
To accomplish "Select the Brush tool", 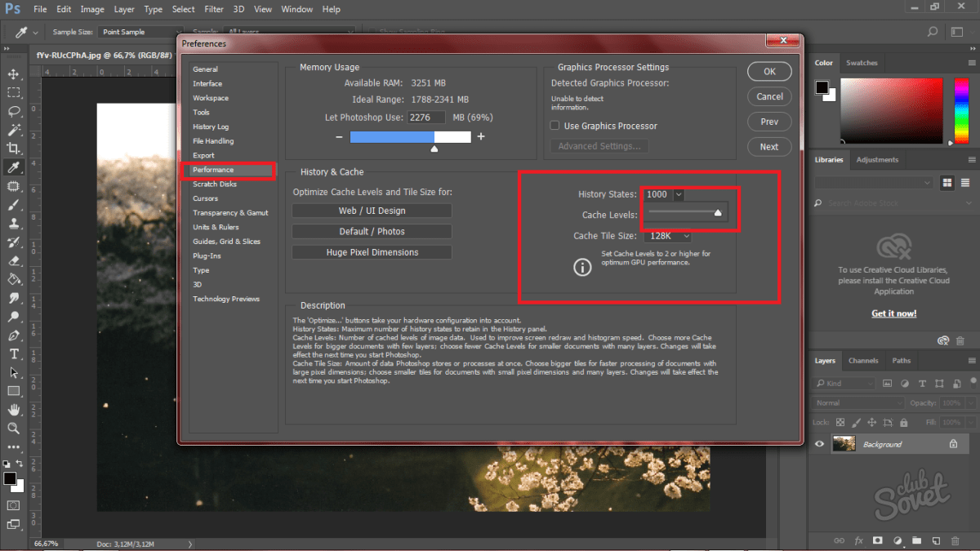I will 14,205.
